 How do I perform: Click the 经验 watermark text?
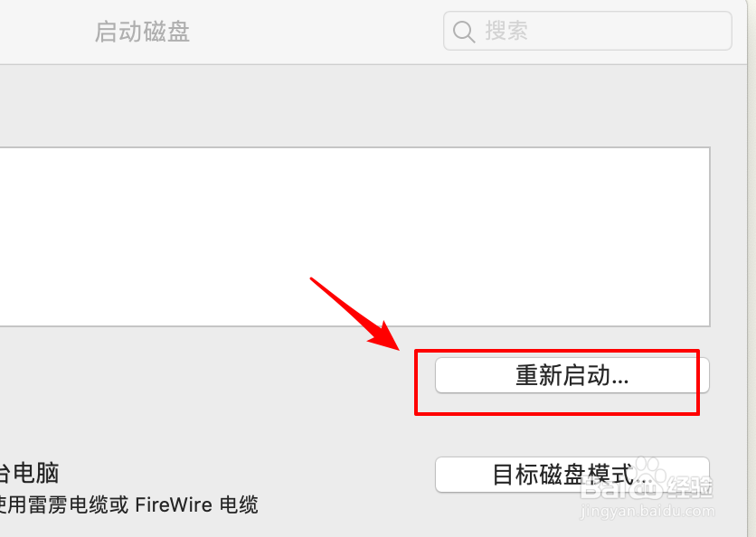(689, 487)
